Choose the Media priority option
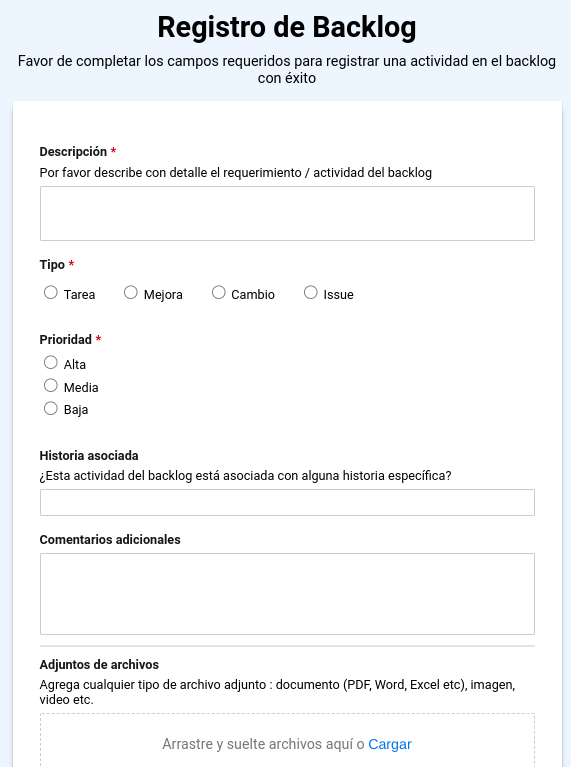571x767 pixels. (51, 385)
